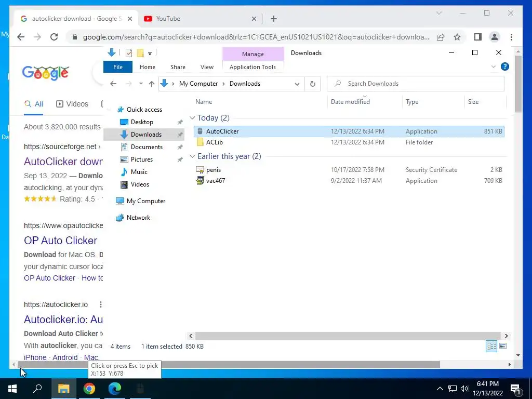Click Microsoft Edge on the taskbar

115,389
